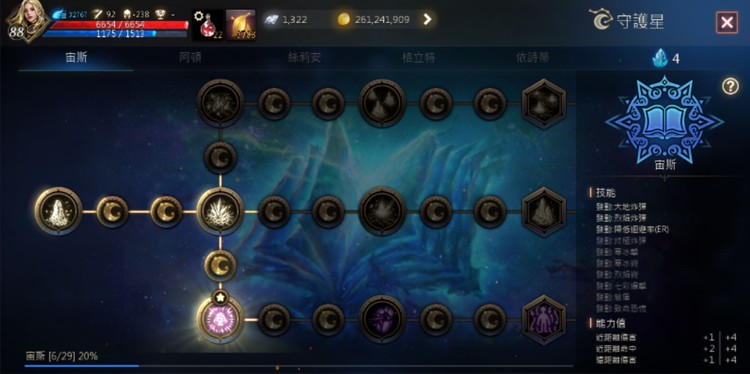Click the golden feather item icon
Image resolution: width=750 pixels, height=374 pixels.
click(241, 25)
